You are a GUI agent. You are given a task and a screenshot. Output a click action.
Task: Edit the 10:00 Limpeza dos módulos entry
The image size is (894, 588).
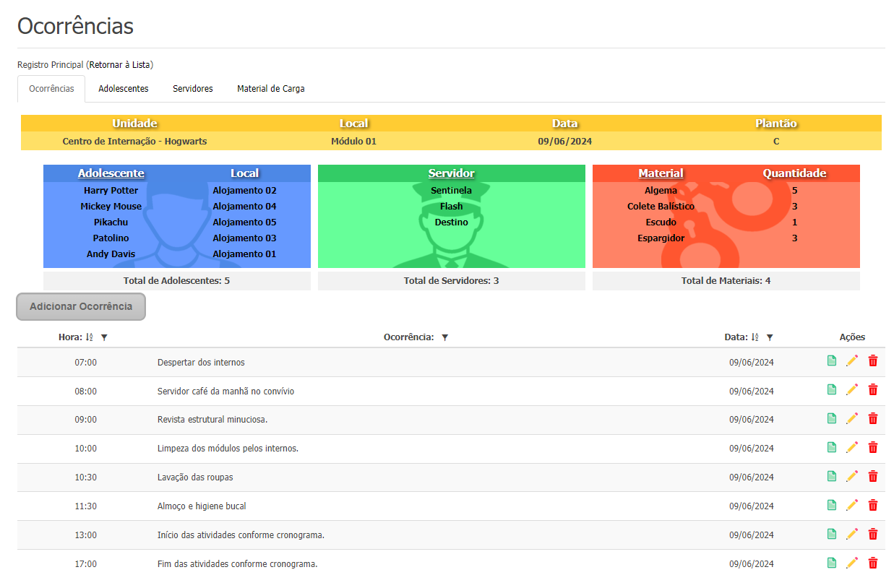pyautogui.click(x=852, y=447)
